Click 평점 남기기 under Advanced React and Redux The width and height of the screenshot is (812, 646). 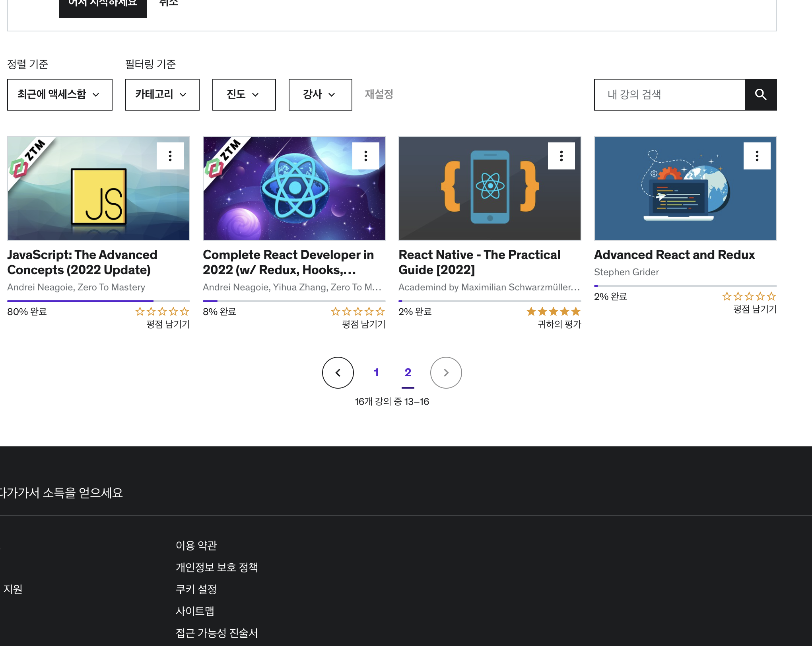click(755, 309)
